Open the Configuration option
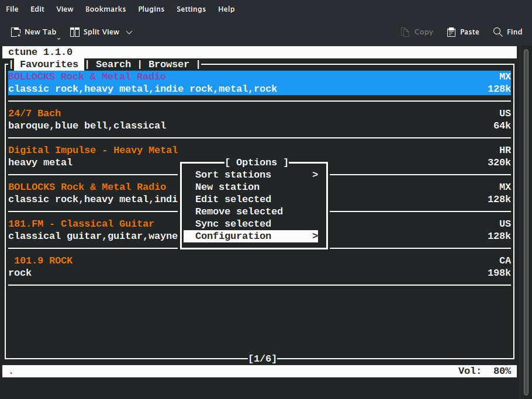 pos(251,236)
